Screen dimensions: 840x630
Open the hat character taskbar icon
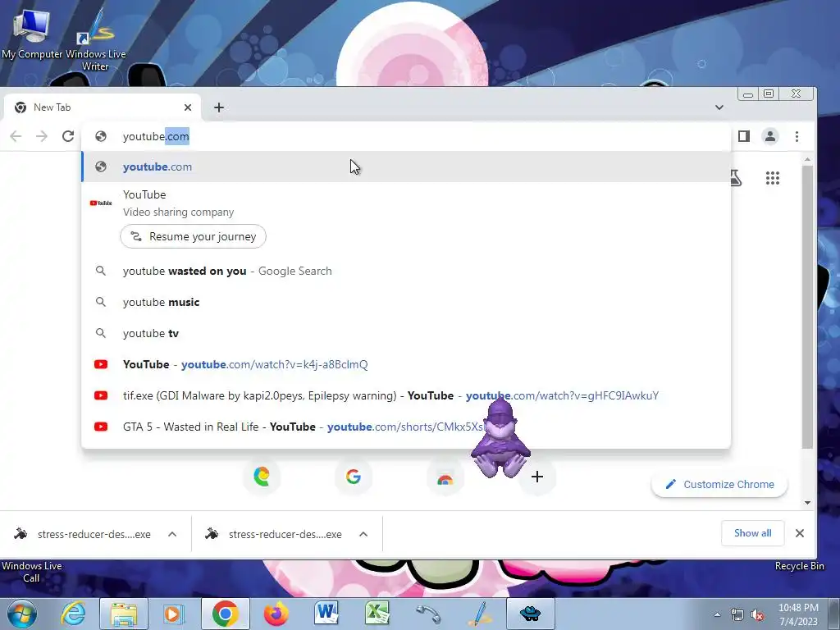[x=531, y=614]
